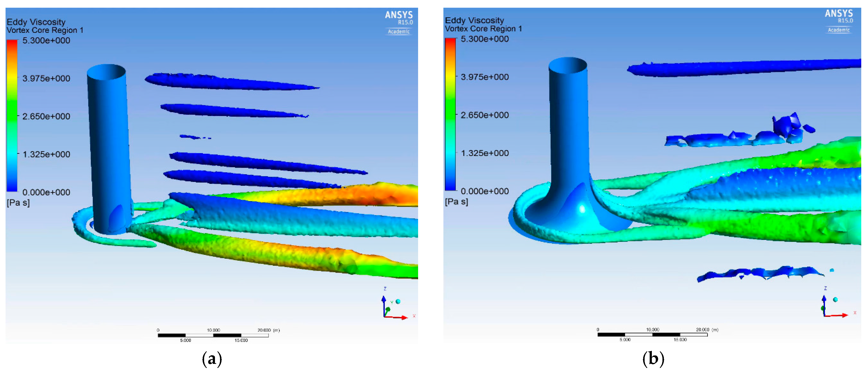Click the right panel color legend bar
Viewport: 868px width, 374px height.
[x=450, y=115]
